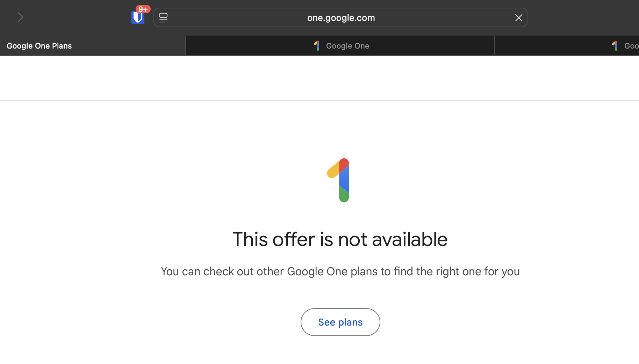Click the large Google One logo
Screen dimensions: 639x364
pyautogui.click(x=339, y=180)
